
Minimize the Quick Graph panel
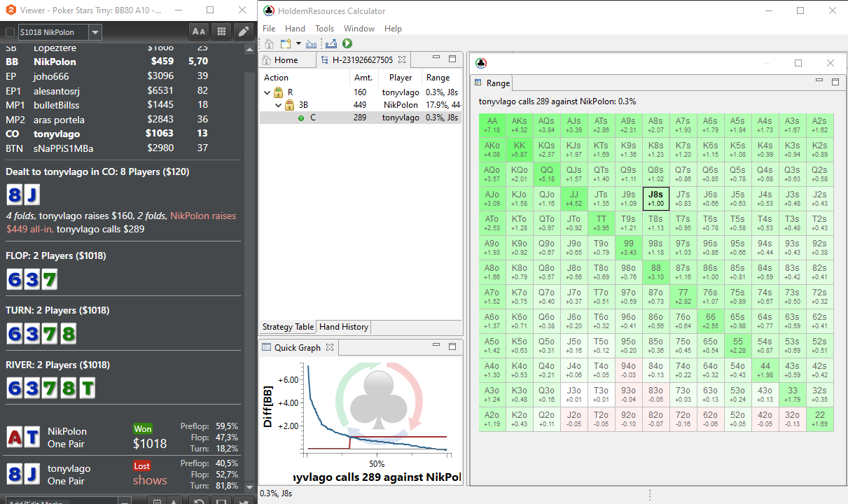click(436, 346)
